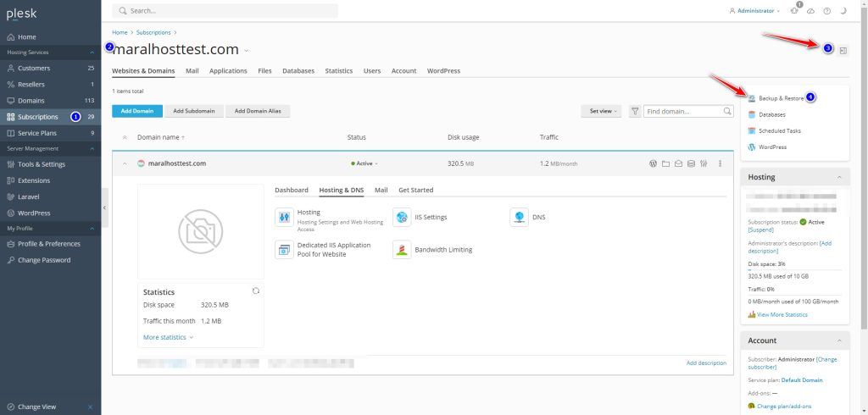This screenshot has width=868, height=415.
Task: Open the Active status dropdown
Action: coord(364,163)
